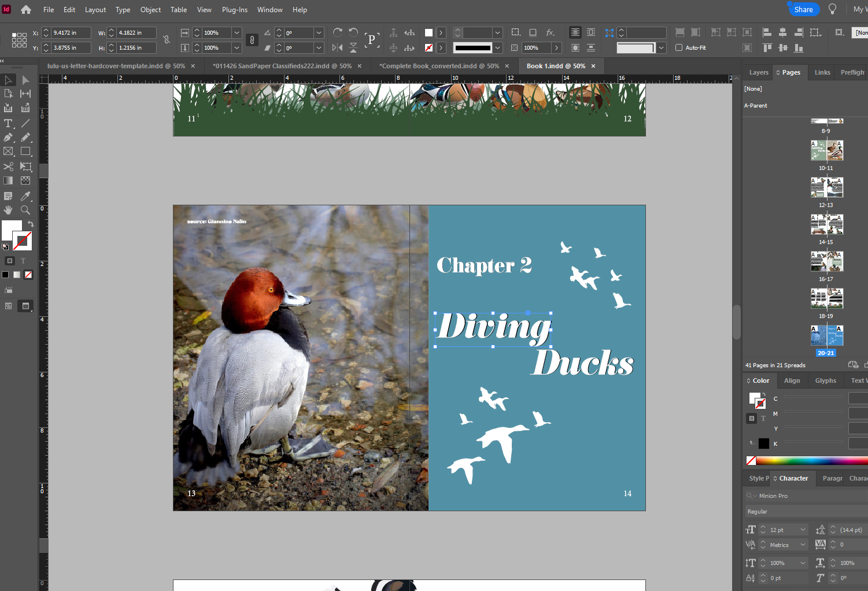Open the stroke weight dropdown
This screenshot has height=591, width=868.
[x=497, y=32]
